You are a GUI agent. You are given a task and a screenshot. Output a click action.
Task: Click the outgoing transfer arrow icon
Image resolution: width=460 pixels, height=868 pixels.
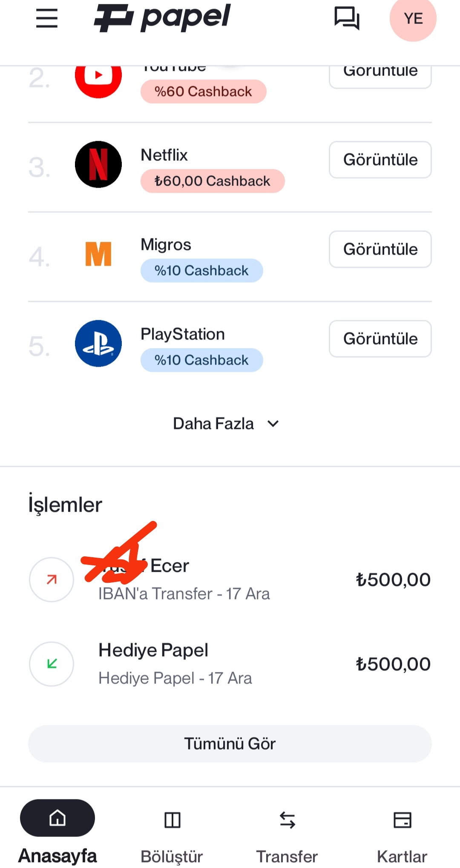tap(52, 579)
